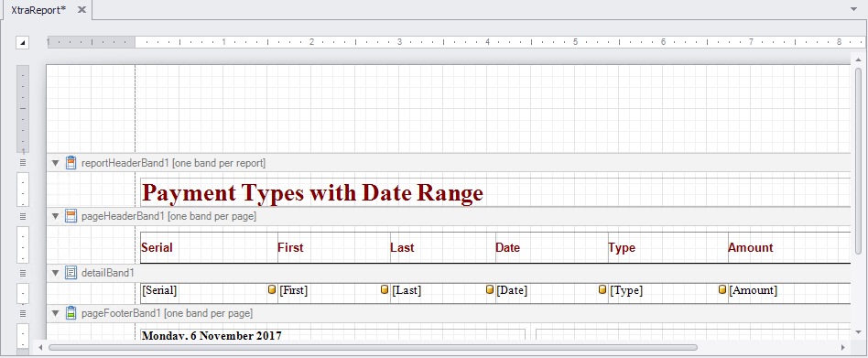Click the vertical scrollbar down arrow

859,332
